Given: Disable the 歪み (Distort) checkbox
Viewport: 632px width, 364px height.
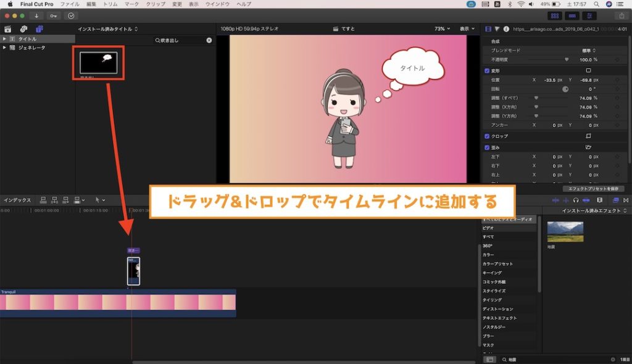Looking at the screenshot, I should 486,147.
